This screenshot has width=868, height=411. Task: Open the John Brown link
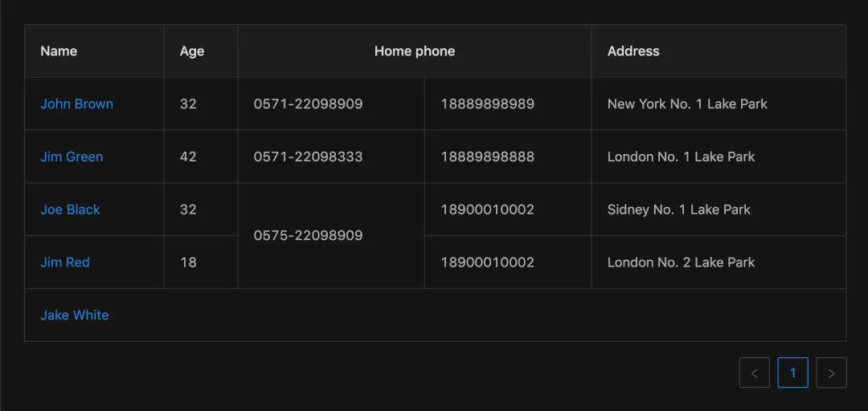pos(76,104)
